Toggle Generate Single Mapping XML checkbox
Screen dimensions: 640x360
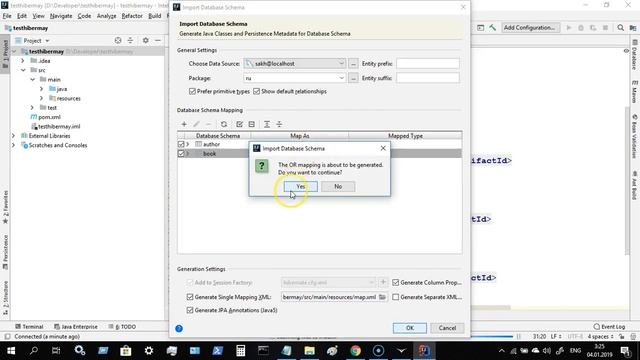click(190, 297)
